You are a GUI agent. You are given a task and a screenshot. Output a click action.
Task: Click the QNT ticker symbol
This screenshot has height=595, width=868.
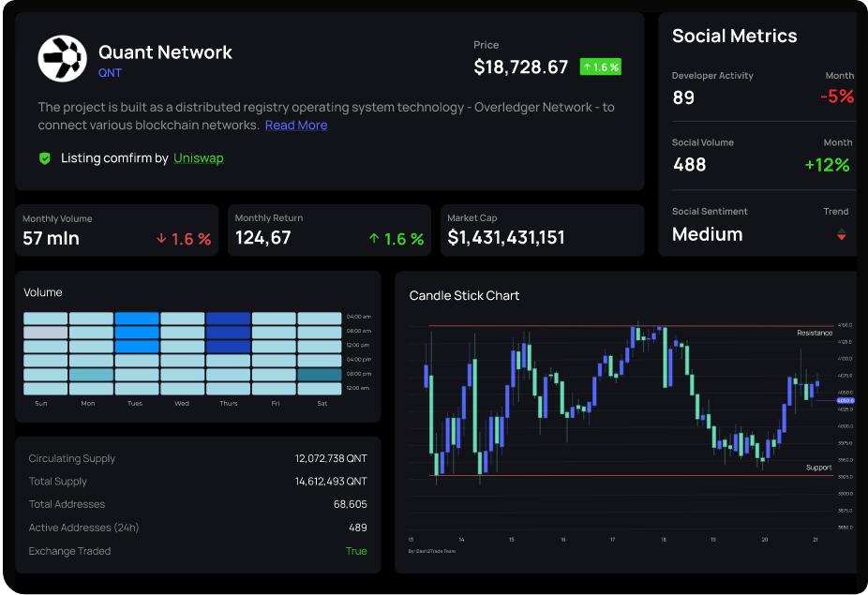pyautogui.click(x=110, y=73)
